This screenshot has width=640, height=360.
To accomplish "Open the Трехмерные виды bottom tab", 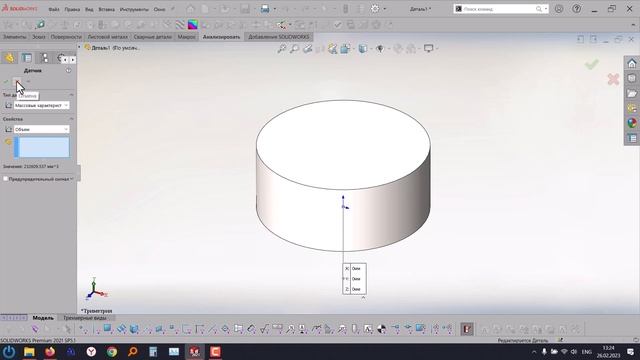I will (x=84, y=318).
